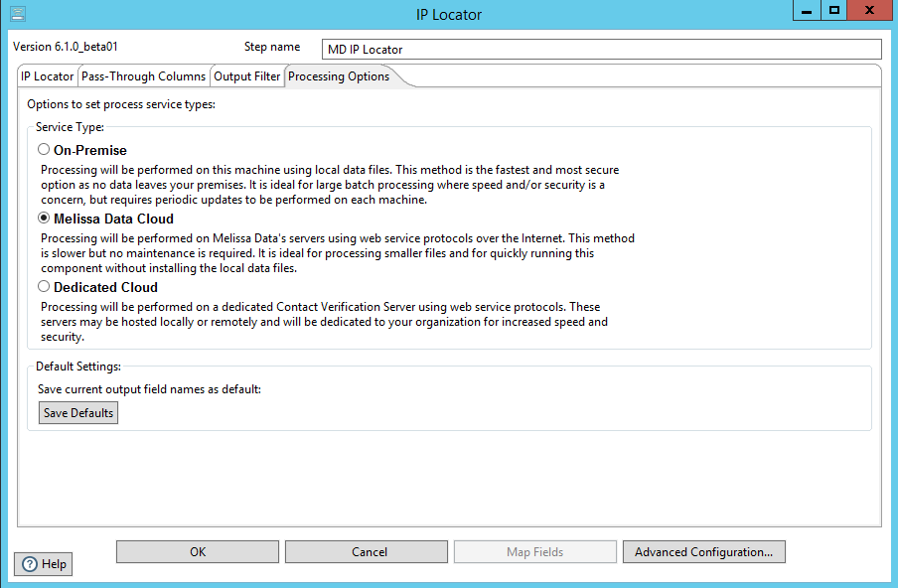Choose the Melissa Data Cloud radio button
The height and width of the screenshot is (588, 898).
pyautogui.click(x=44, y=219)
